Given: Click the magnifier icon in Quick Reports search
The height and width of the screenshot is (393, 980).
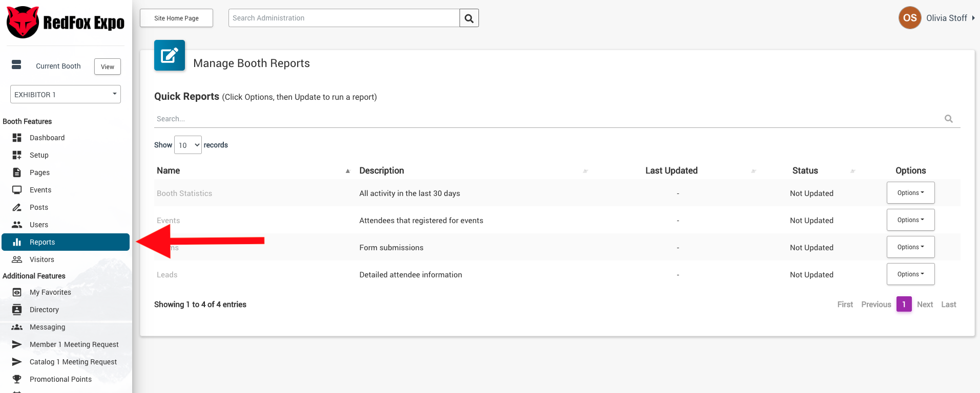Looking at the screenshot, I should 949,119.
